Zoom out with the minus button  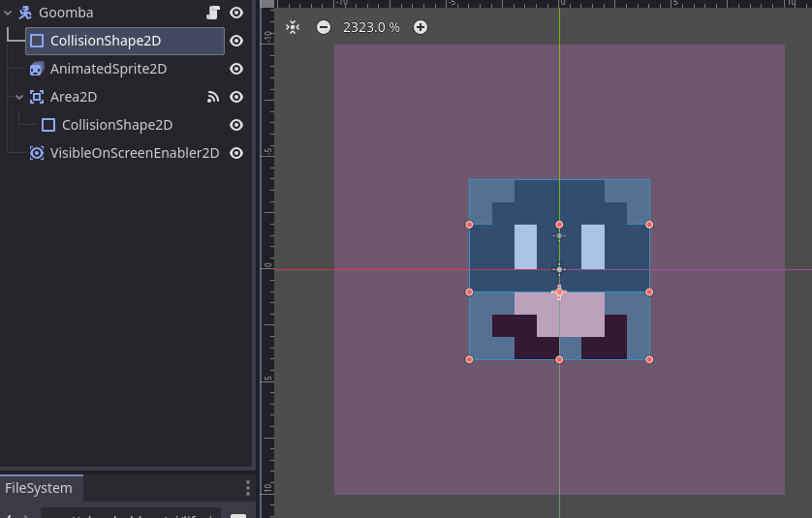point(324,27)
